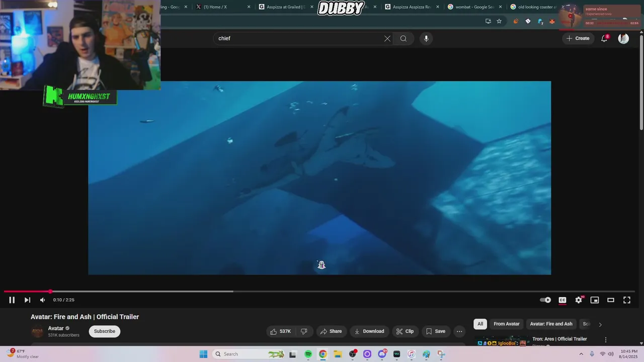This screenshot has height=362, width=644.
Task: Click the search magnifier button
Action: [404, 39]
